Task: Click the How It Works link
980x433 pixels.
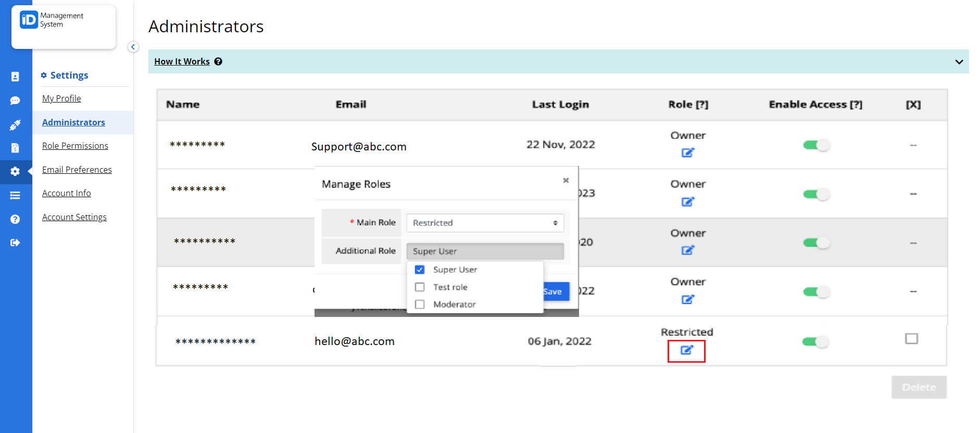Action: click(x=182, y=61)
